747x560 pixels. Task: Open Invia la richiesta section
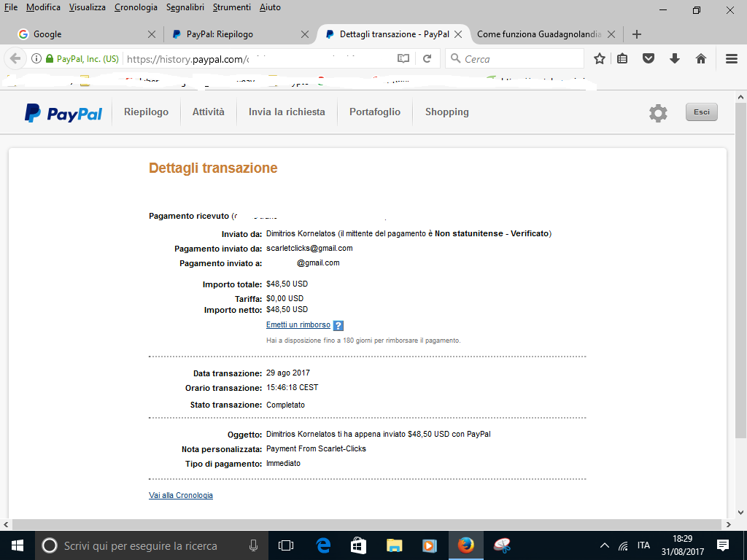point(287,112)
